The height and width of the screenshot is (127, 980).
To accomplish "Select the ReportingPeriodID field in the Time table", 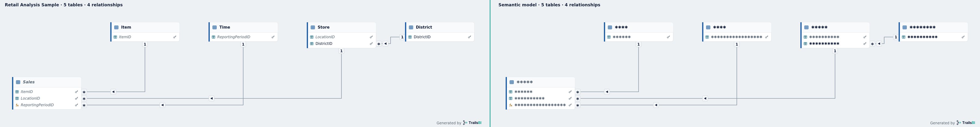I will tap(243, 37).
